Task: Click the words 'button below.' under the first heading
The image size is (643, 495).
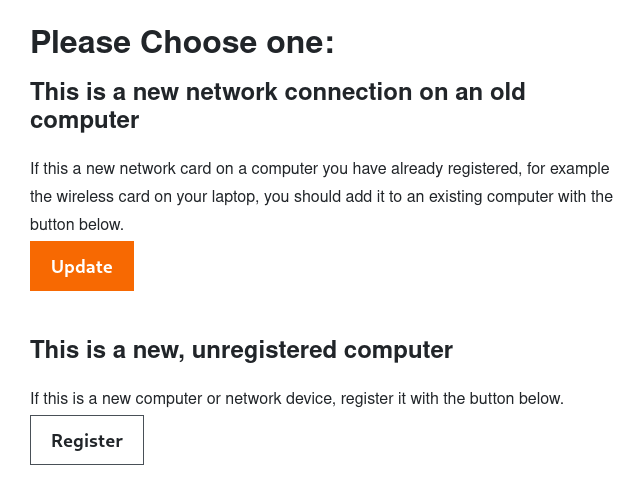Action: pos(77,225)
